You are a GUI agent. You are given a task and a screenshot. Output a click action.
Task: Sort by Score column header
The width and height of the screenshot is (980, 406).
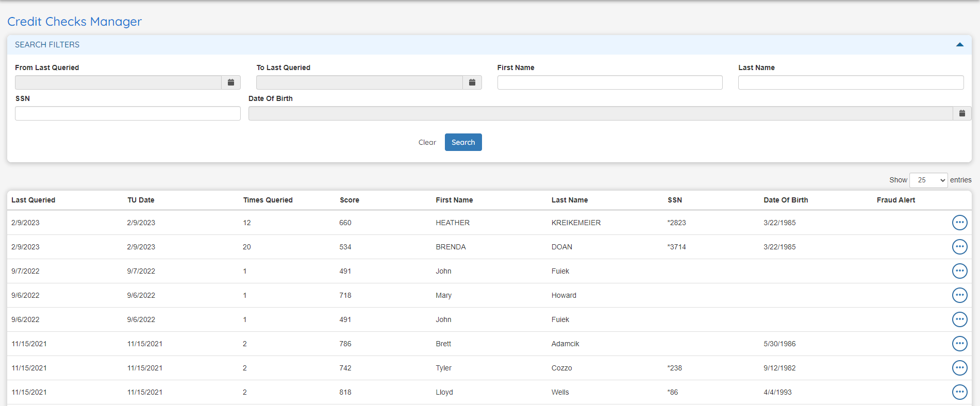(x=350, y=200)
